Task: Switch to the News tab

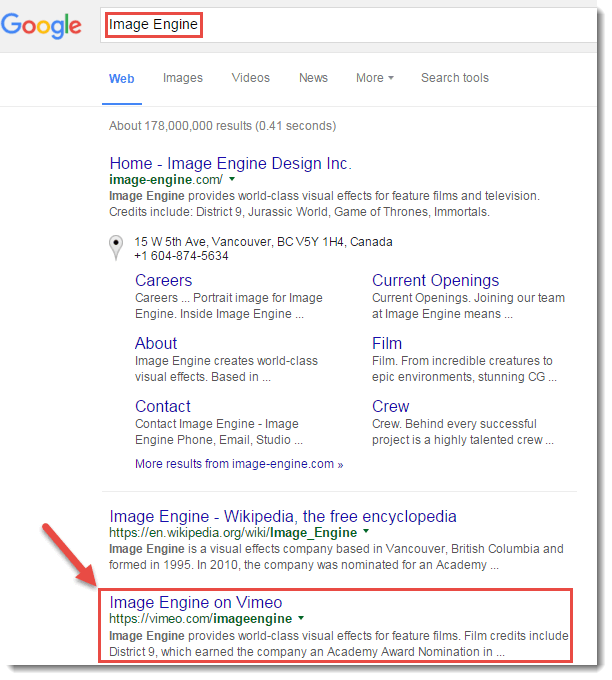Action: [313, 78]
